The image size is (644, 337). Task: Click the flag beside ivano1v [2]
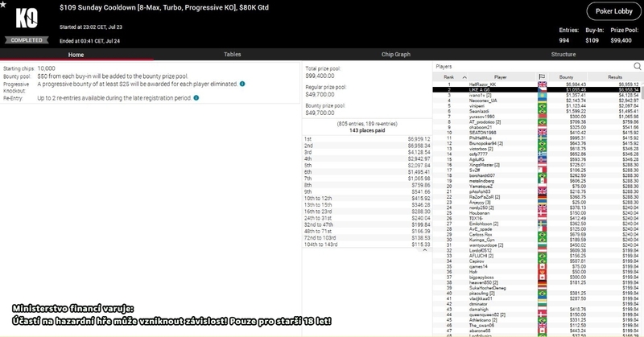[x=542, y=95]
